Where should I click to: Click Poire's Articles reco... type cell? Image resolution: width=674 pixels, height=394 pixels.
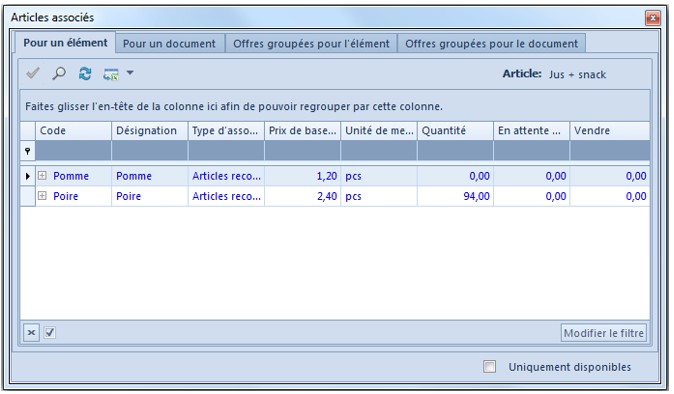[226, 196]
